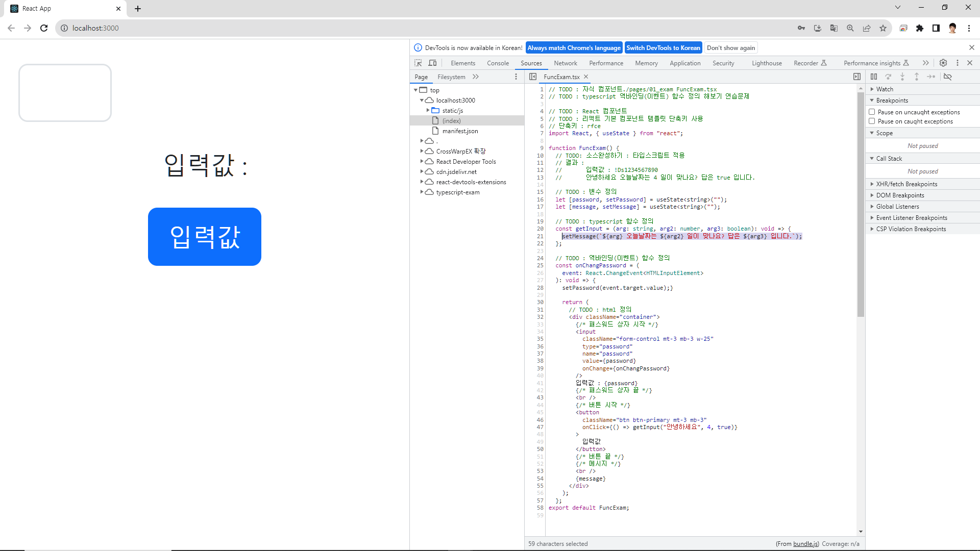Click bookmark star icon in address bar
The width and height of the screenshot is (980, 551).
[883, 28]
